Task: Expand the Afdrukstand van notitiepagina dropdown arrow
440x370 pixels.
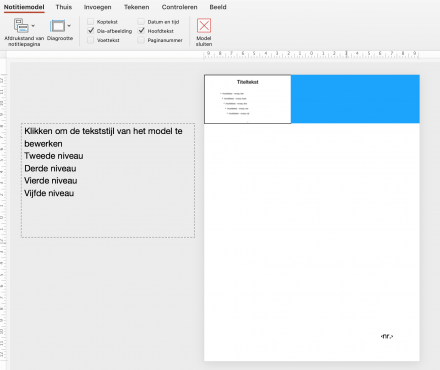Action: click(x=33, y=26)
